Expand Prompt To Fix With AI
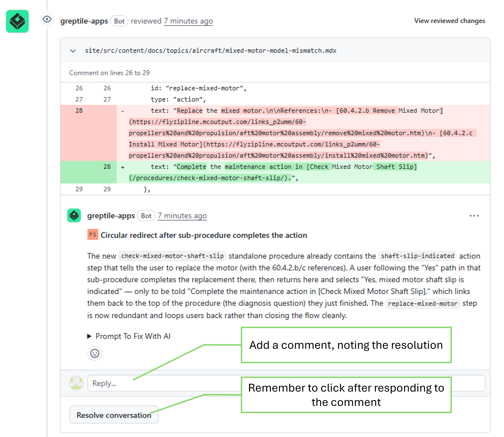This screenshot has height=437, width=504. pos(129,336)
